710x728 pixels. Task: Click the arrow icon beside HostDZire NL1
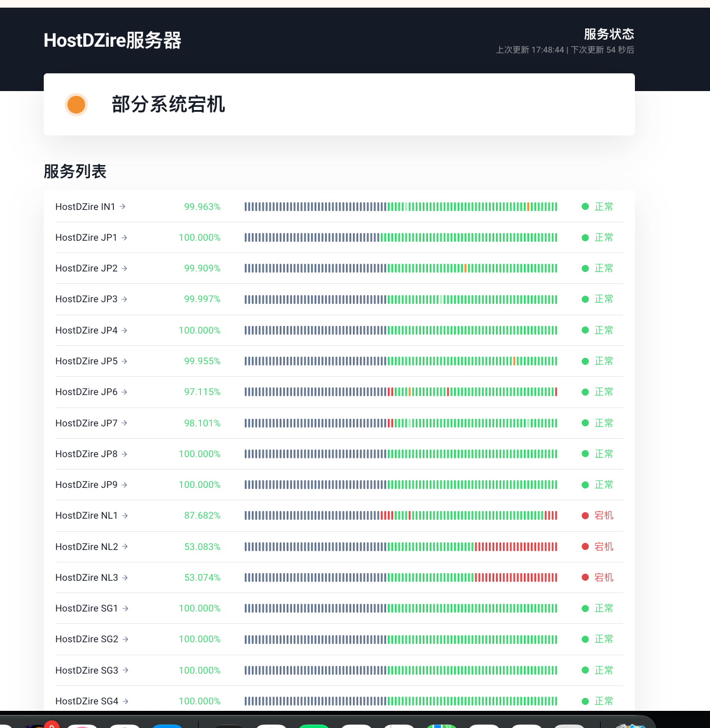point(125,515)
